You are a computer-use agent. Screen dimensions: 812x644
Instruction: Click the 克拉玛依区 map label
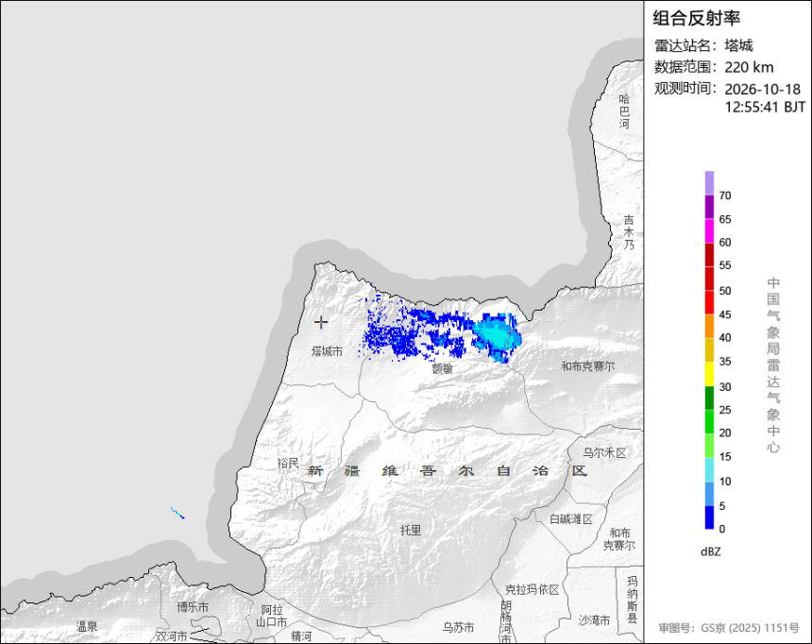click(x=532, y=589)
